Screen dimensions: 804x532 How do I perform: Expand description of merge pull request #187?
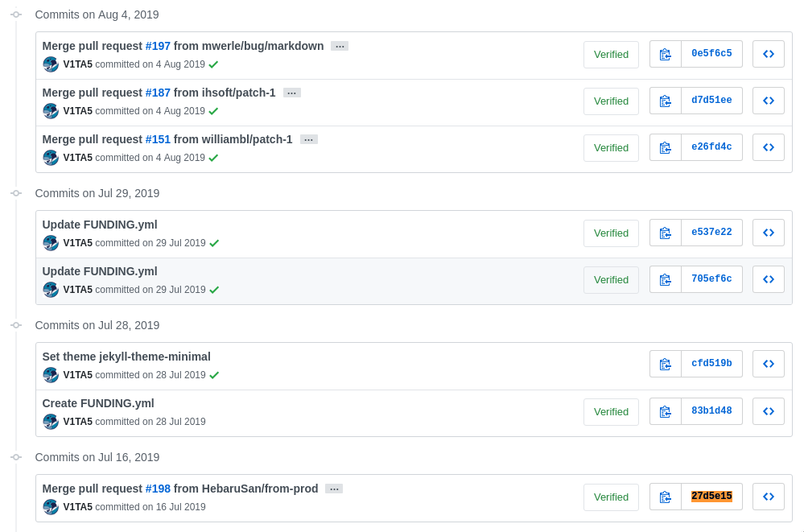point(292,93)
